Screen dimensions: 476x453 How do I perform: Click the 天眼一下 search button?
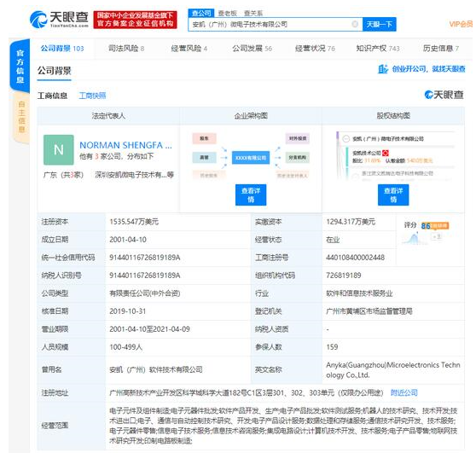click(x=379, y=24)
